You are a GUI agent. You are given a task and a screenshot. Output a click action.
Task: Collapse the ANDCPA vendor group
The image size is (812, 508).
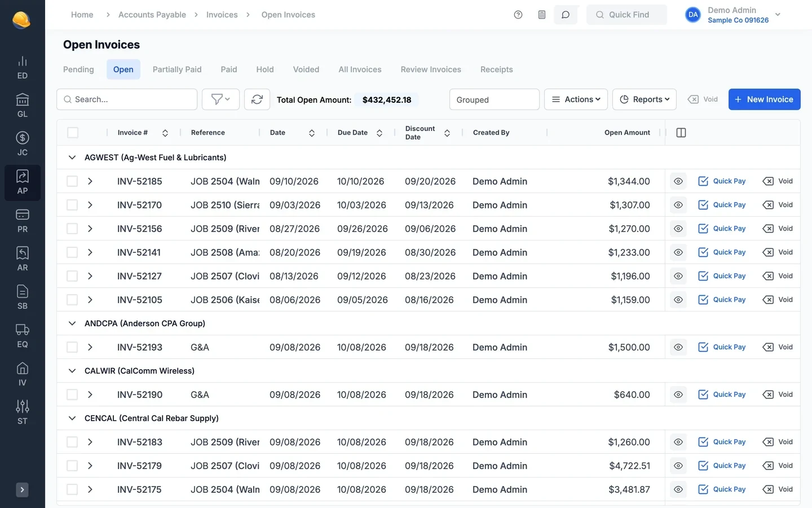(x=72, y=323)
